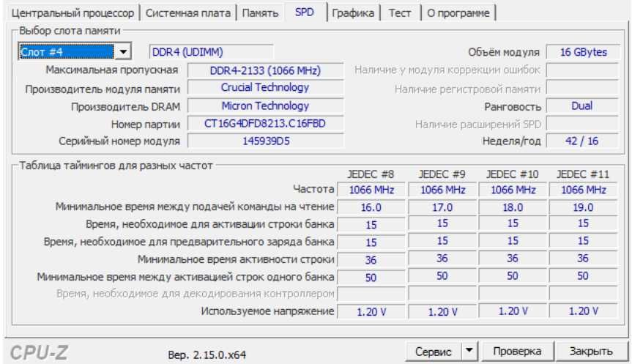Select serial number 145939D5
The image size is (632, 364).
point(265,141)
